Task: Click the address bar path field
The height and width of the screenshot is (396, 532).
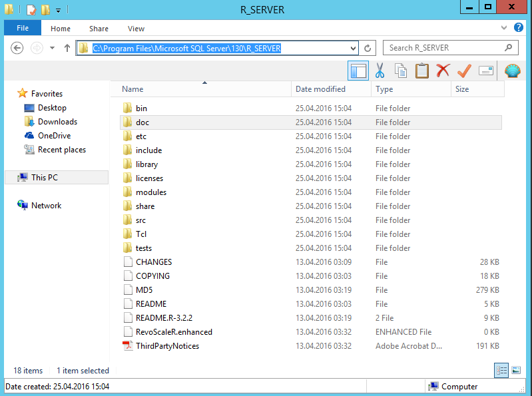Action: click(x=217, y=48)
